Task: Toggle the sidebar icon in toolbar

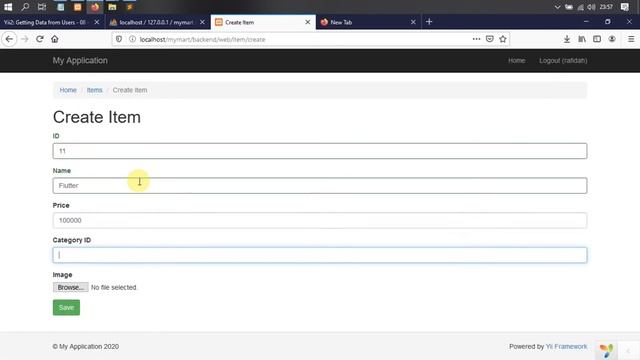Action: point(597,39)
